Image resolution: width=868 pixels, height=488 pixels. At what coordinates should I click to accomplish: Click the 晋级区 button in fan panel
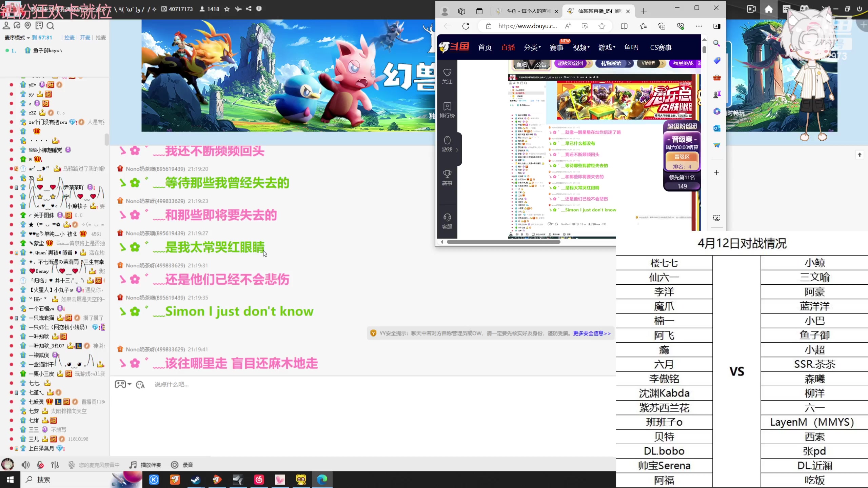(x=682, y=157)
